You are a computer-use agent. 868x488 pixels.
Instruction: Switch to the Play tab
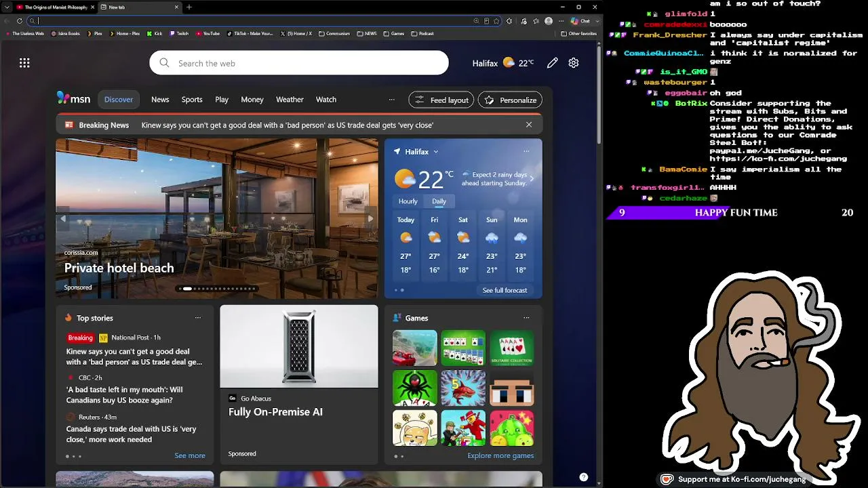click(222, 100)
